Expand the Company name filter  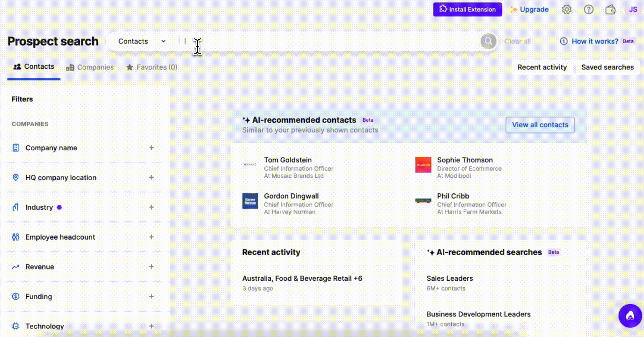(151, 147)
